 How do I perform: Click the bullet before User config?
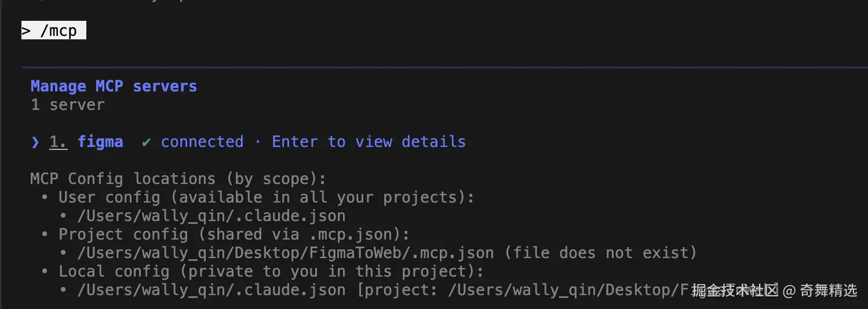[x=45, y=198]
